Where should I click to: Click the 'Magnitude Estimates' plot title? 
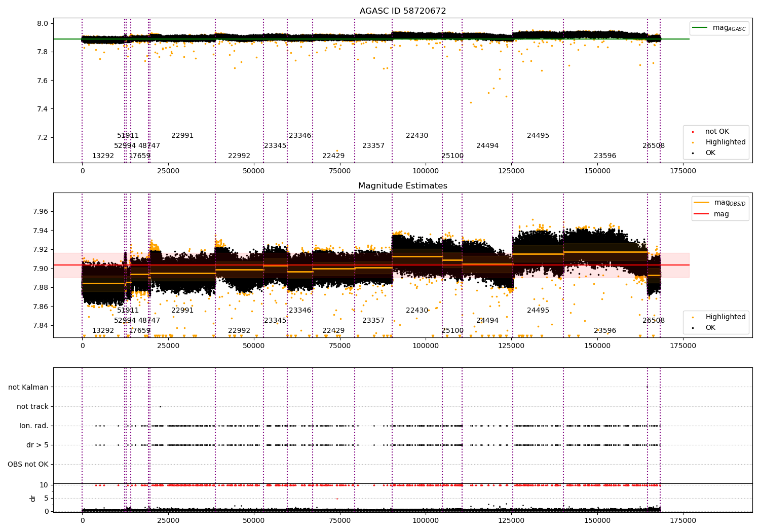point(403,186)
